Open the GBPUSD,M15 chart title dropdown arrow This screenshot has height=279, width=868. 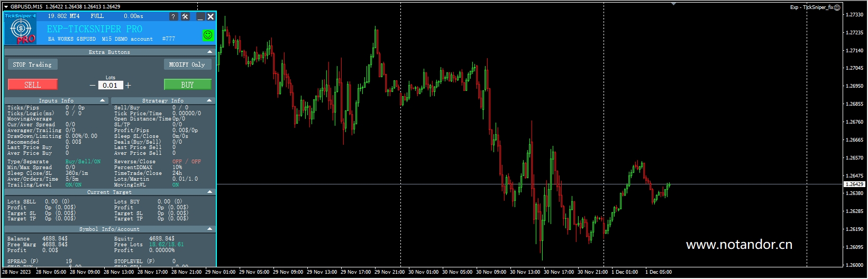pos(6,7)
